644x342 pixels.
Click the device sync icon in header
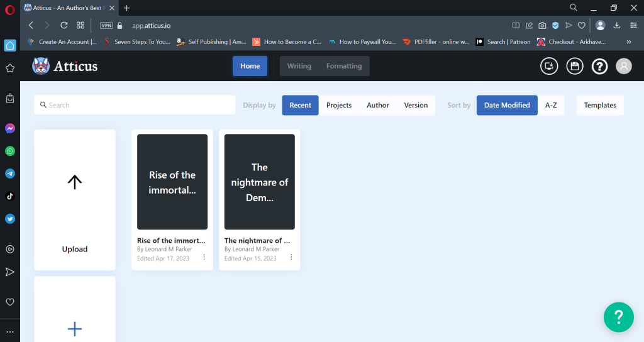pyautogui.click(x=549, y=66)
